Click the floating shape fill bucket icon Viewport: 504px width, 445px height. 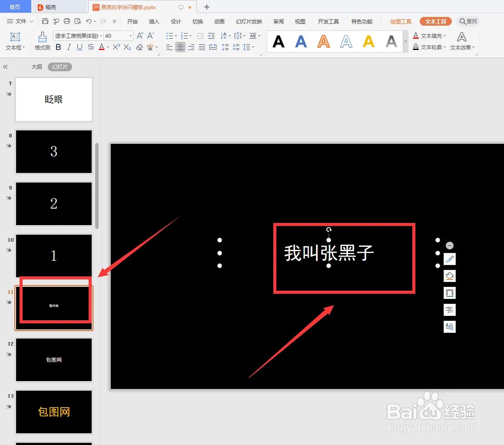449,276
